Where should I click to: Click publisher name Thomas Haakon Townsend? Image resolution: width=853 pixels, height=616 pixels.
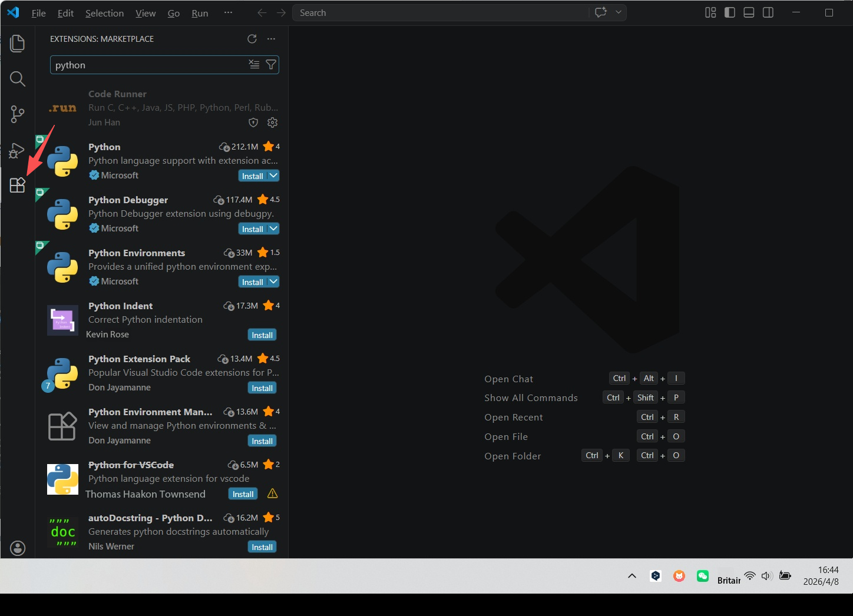[146, 494]
